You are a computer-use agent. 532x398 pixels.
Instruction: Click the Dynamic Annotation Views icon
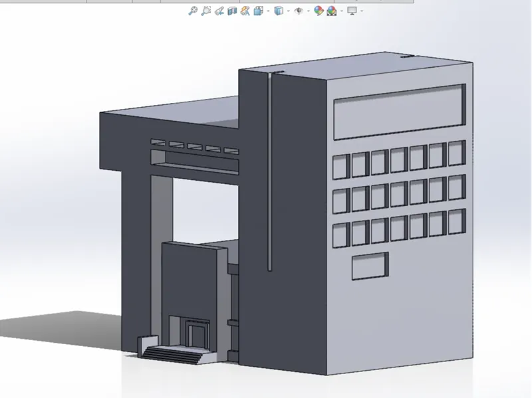[x=245, y=11]
